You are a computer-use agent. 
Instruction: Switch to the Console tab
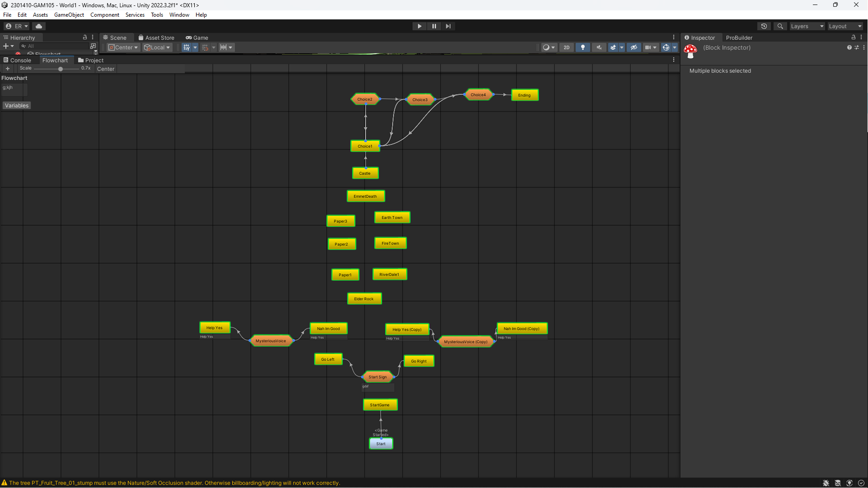pos(17,60)
